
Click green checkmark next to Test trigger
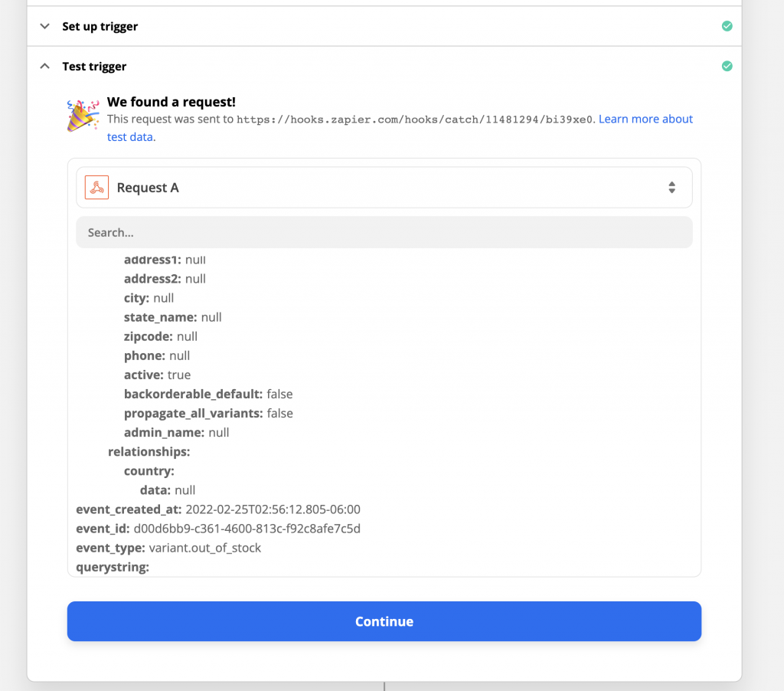click(727, 66)
